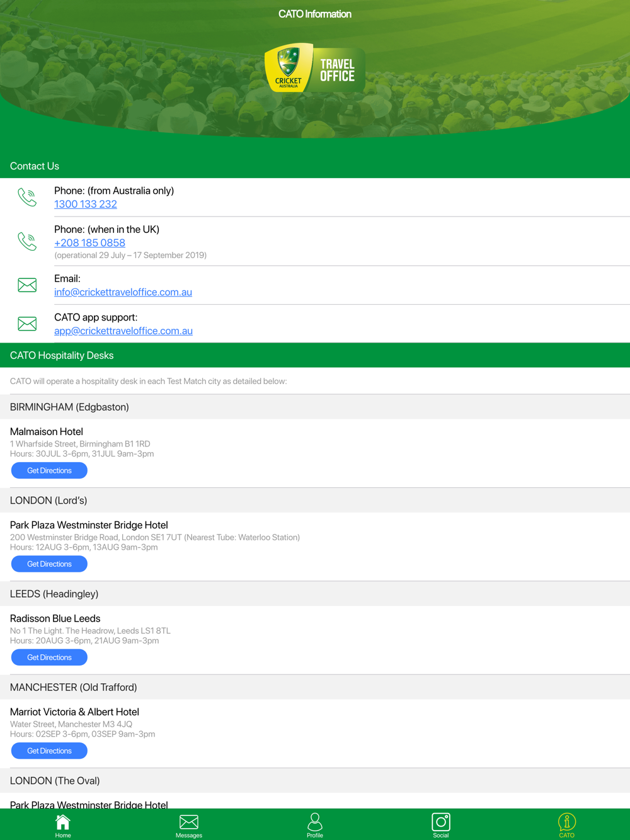The image size is (630, 840).
Task: Get Directions for London Lord's hotel desk
Action: click(x=49, y=564)
